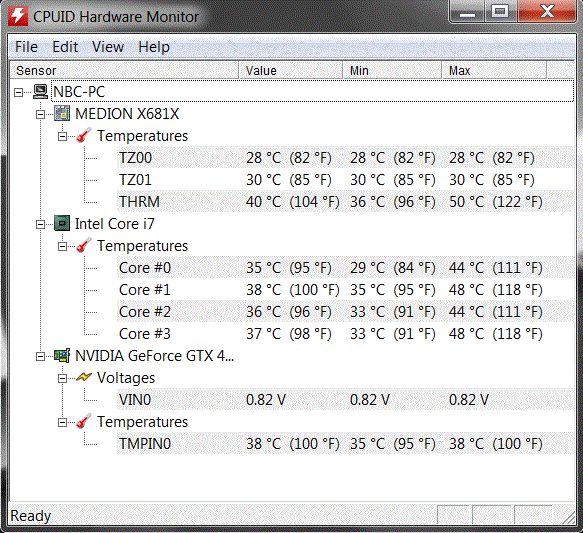Click the MEDION X681X motherboard icon
The width and height of the screenshot is (583, 533).
[x=62, y=113]
